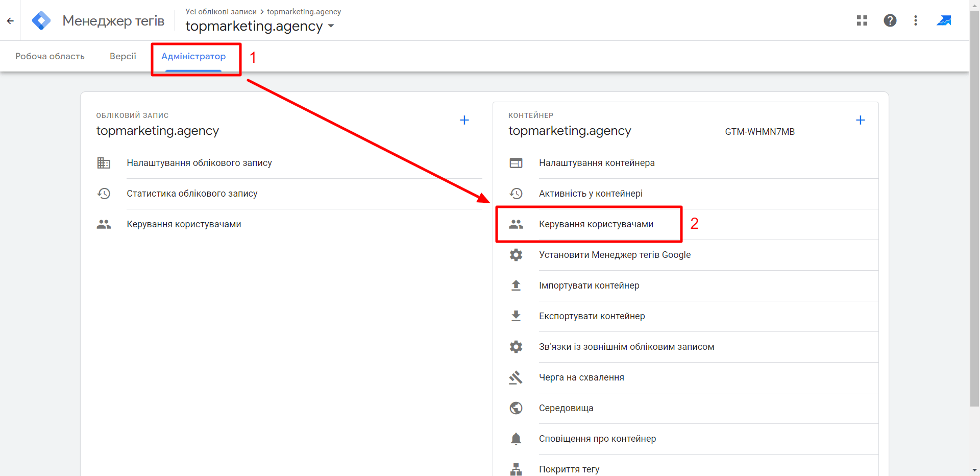Go to Усі облікові записи breadcrumb
980x476 pixels.
coord(221,12)
